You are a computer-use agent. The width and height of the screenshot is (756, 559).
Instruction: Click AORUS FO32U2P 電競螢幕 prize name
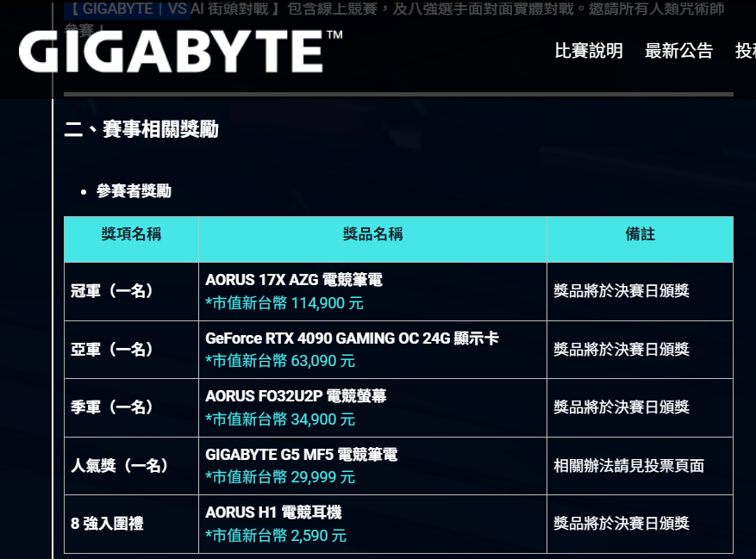[x=296, y=396]
